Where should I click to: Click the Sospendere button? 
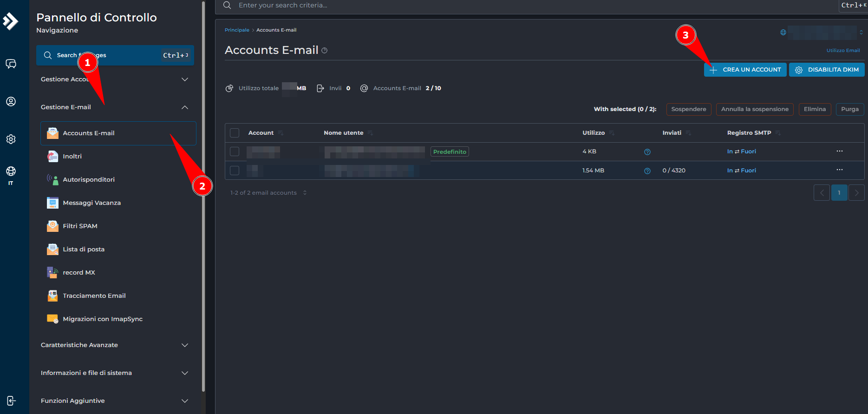(689, 109)
